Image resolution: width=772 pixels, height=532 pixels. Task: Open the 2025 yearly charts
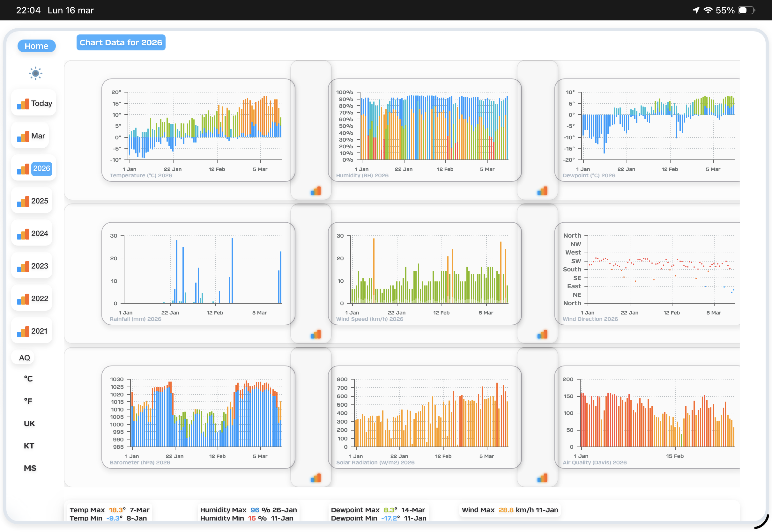[32, 201]
